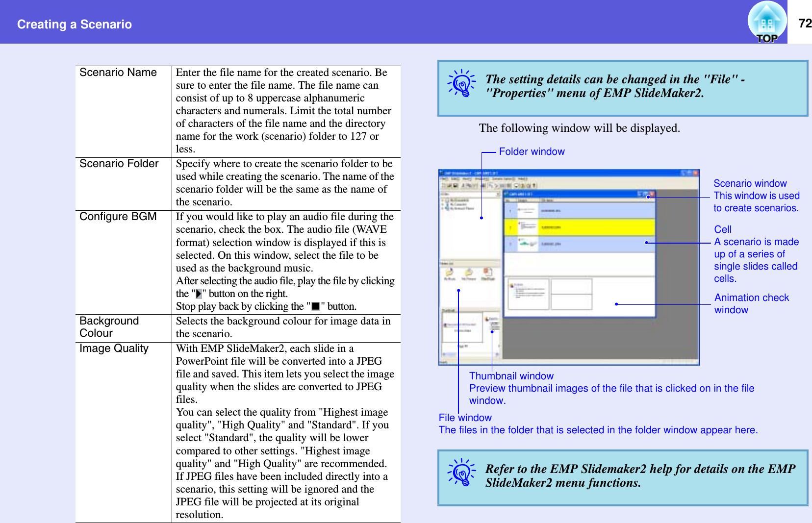812x523 pixels.
Task: Click the 'Creating a Scenario' page heading
Action: [75, 24]
